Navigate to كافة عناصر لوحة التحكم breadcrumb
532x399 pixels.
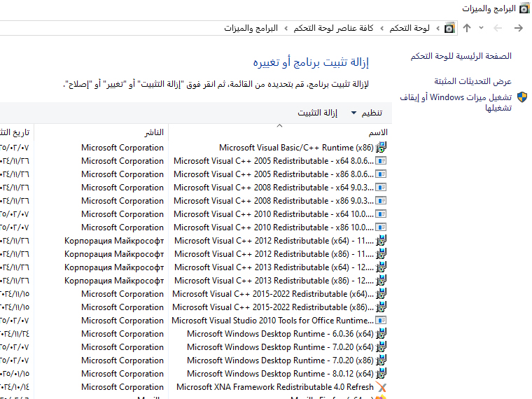point(333,28)
